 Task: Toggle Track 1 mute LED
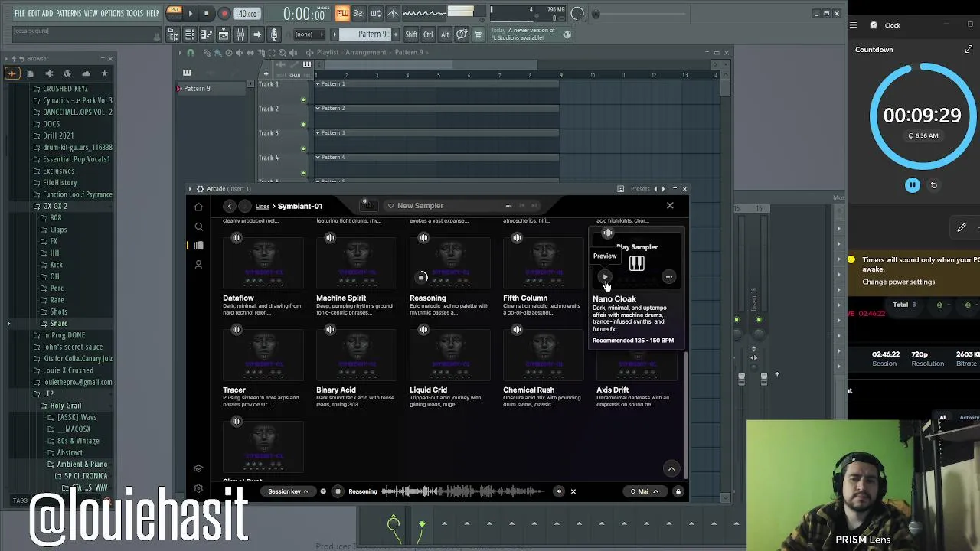303,99
